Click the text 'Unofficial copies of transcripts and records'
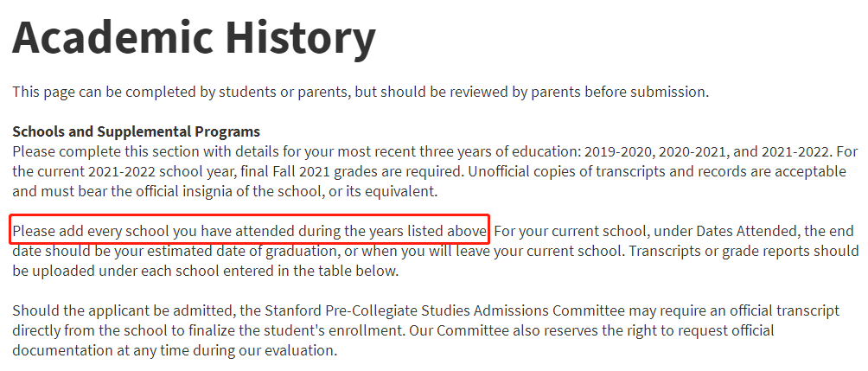 click(x=614, y=171)
